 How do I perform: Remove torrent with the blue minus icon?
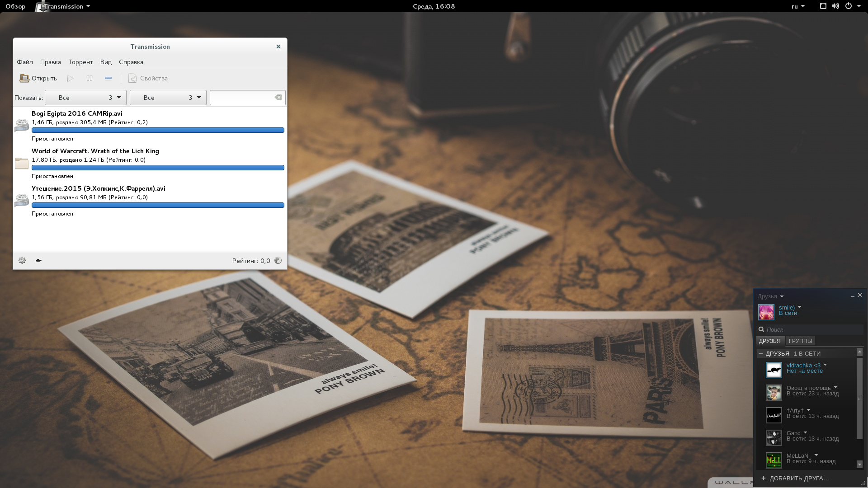coord(108,78)
